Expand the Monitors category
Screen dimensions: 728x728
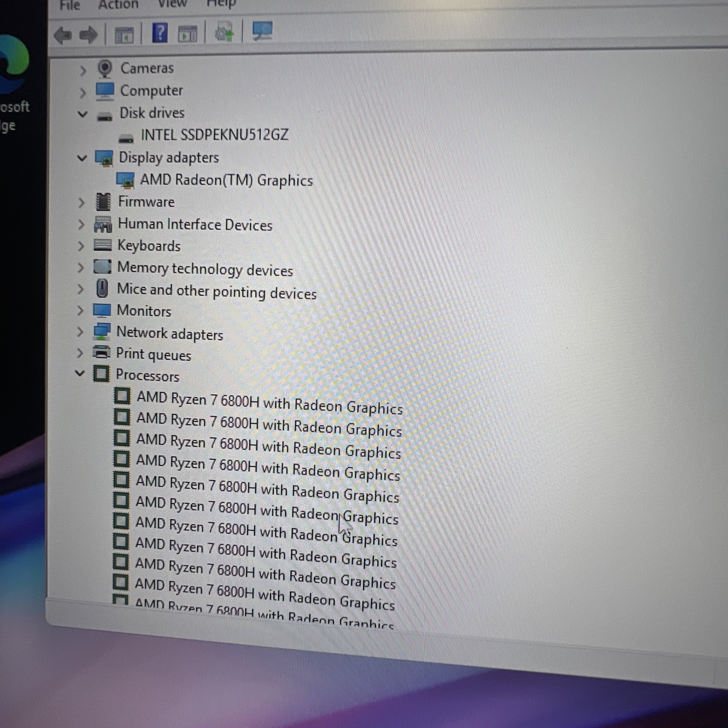pos(80,311)
